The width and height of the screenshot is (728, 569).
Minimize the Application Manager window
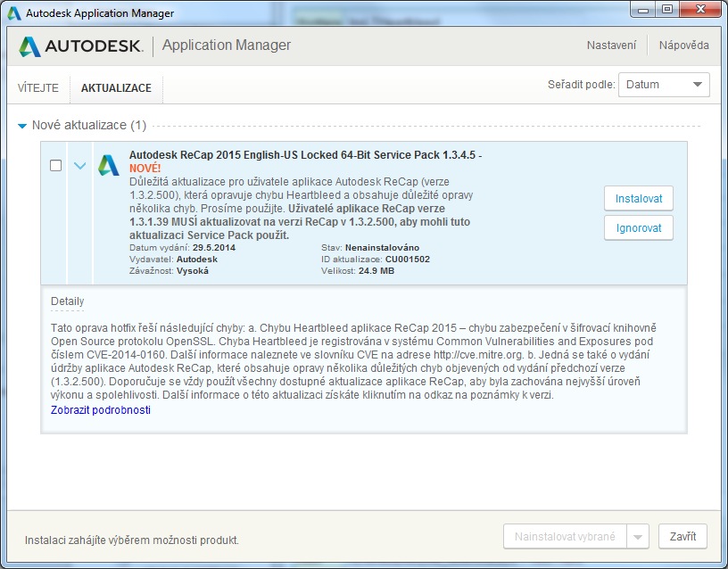tap(642, 10)
